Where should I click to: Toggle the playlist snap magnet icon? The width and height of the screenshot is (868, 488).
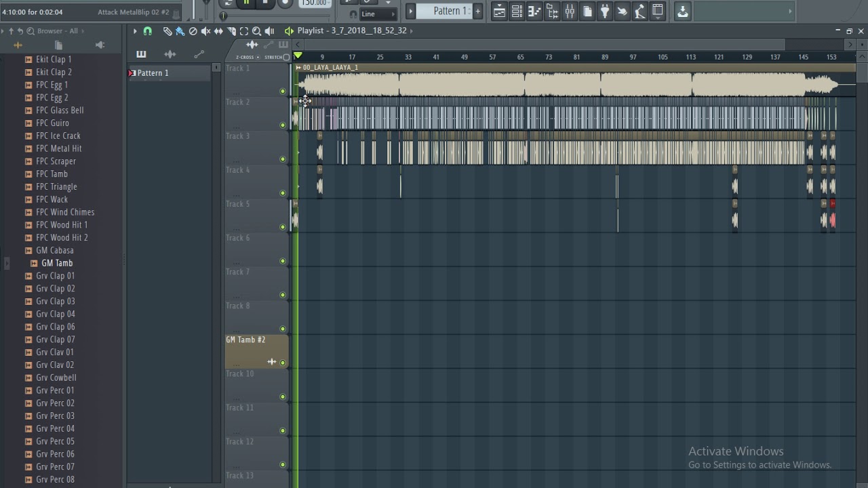(x=147, y=30)
